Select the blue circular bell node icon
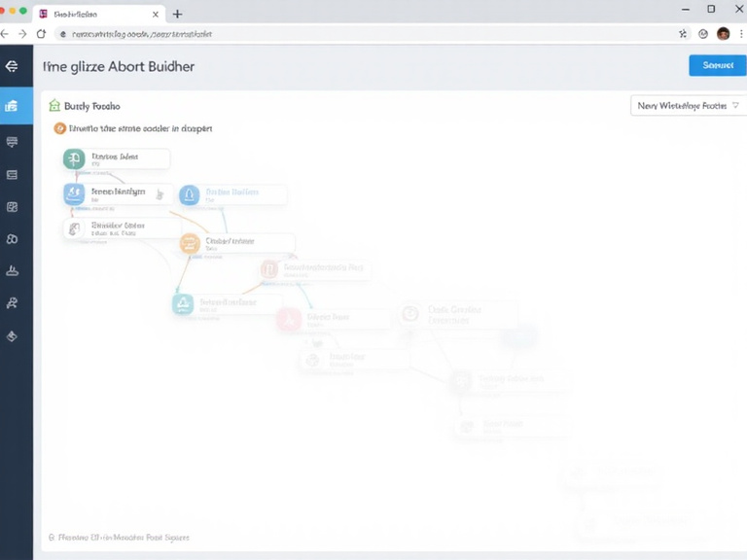747x560 pixels. tap(189, 195)
